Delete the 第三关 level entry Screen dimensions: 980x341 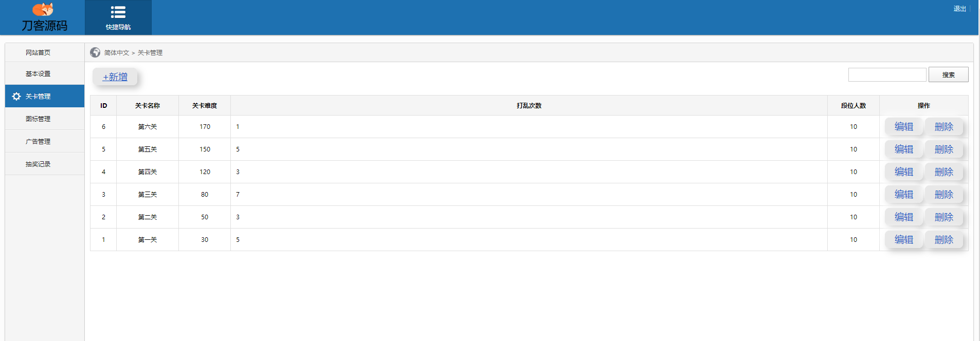[x=943, y=195]
